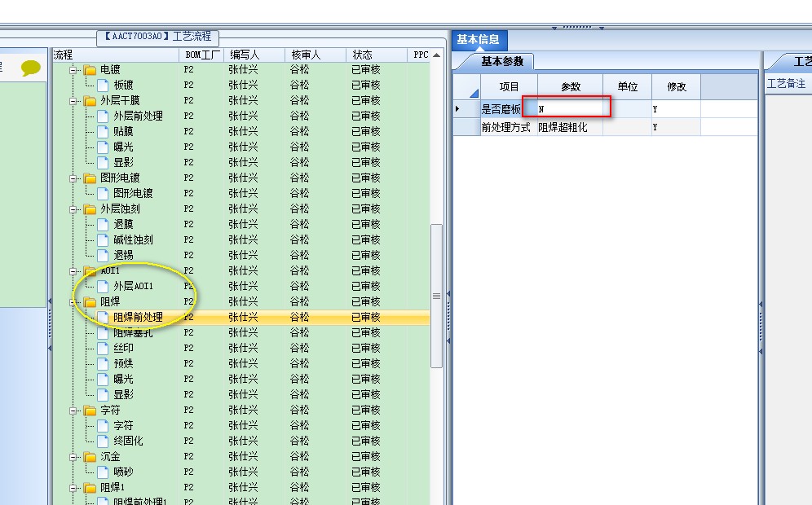Click the 流程 column header
The image size is (812, 505).
[116, 55]
